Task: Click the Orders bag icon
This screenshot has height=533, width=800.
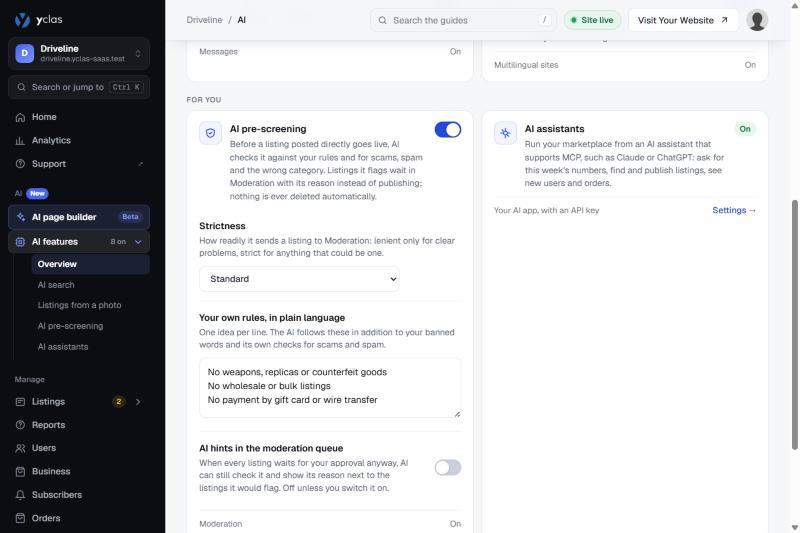Action: [x=20, y=518]
